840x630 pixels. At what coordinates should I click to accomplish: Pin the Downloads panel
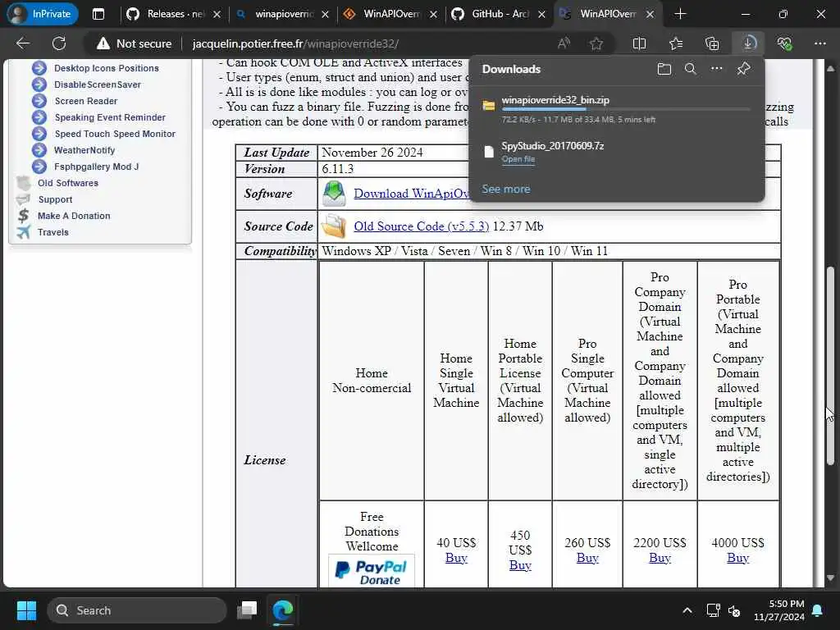[743, 69]
